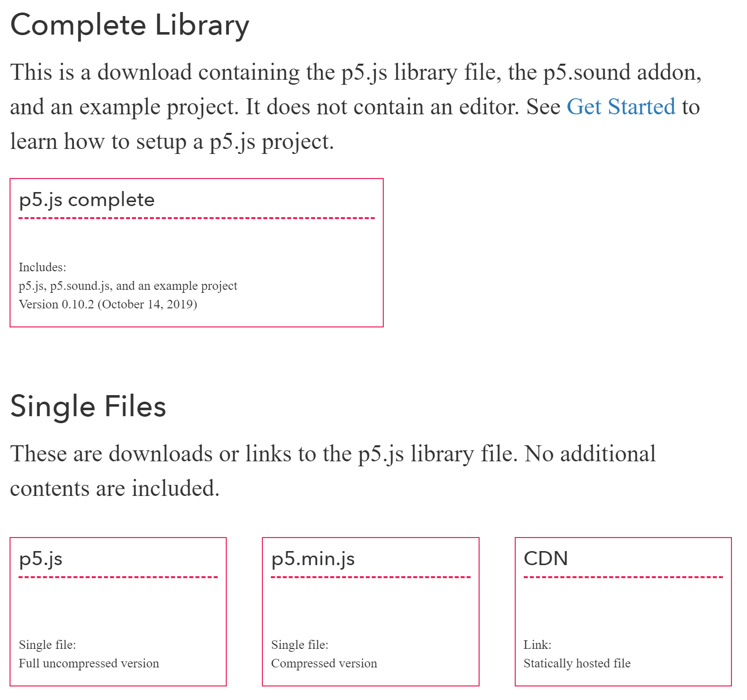Image resolution: width=747 pixels, height=700 pixels.
Task: Click the Complete Library heading
Action: pyautogui.click(x=129, y=26)
